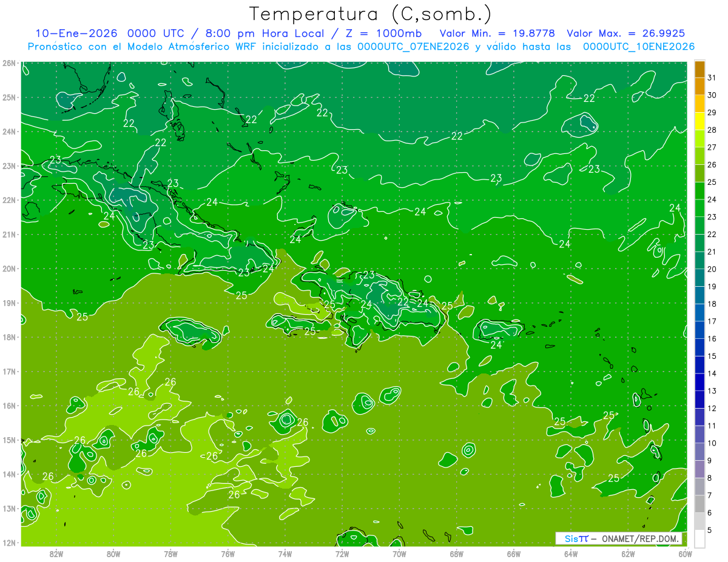Click the colorbar scale label "20"

click(x=712, y=269)
